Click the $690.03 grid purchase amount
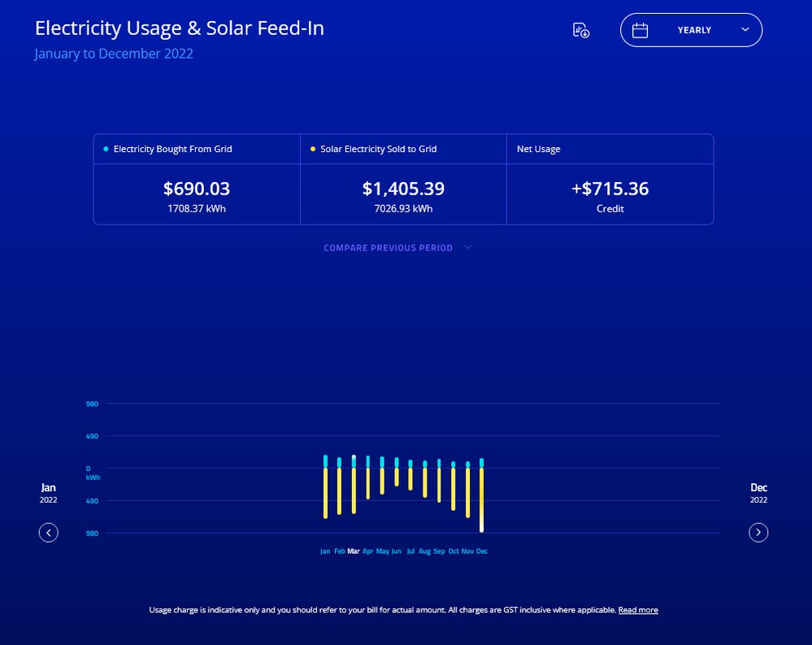Viewport: 812px width, 645px height. click(x=197, y=189)
